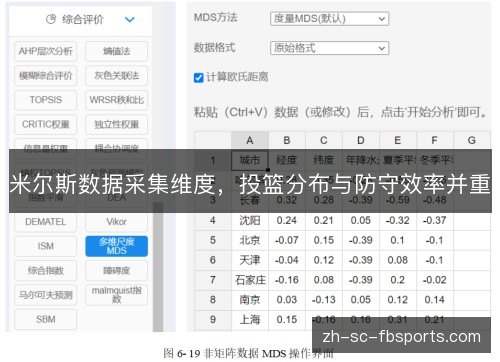Viewport: 500px width, 362px height.
Task: Select the malmquist指数 method
Action: (116, 295)
